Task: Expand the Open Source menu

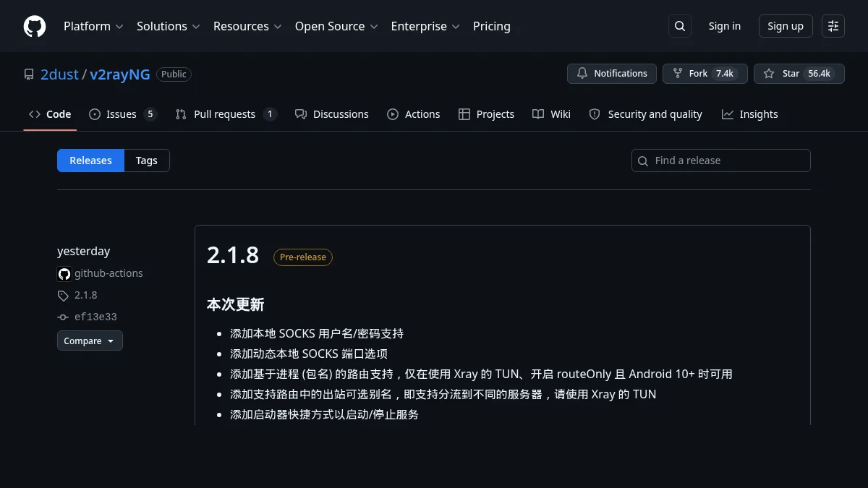Action: coord(336,26)
